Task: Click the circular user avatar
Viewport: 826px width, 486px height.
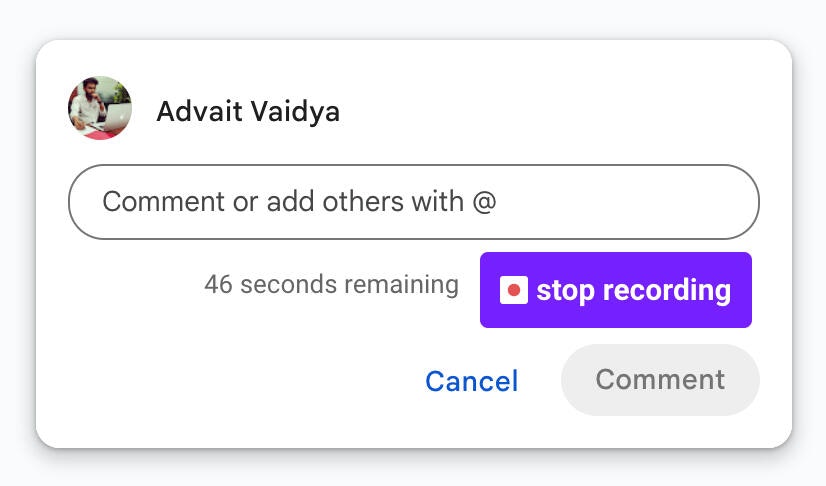Action: [x=100, y=108]
